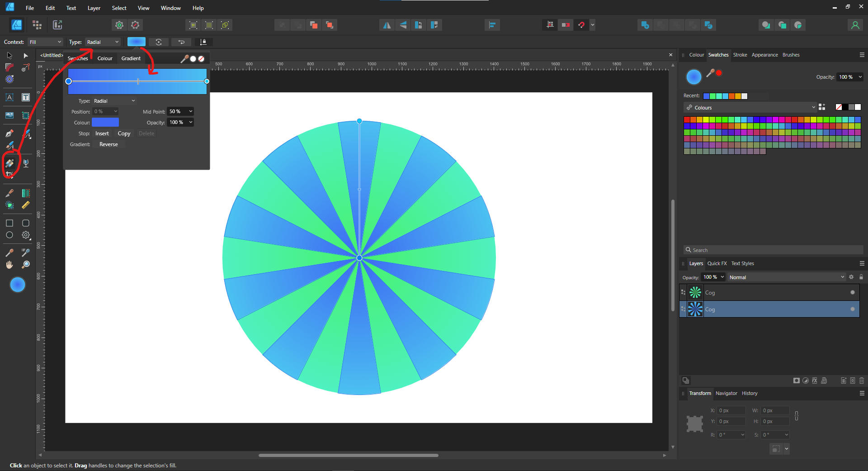Click Copy stop button
The image size is (868, 471).
tap(124, 133)
